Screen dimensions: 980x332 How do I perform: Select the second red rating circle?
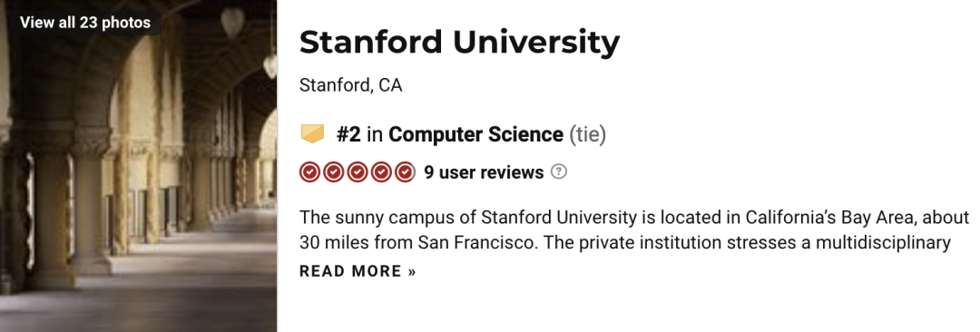(x=333, y=172)
